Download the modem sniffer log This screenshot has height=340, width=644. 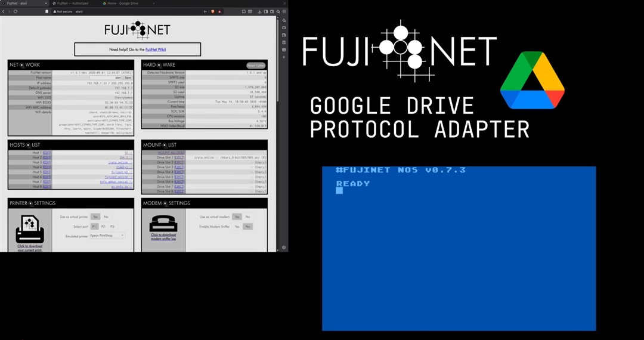[x=163, y=237]
